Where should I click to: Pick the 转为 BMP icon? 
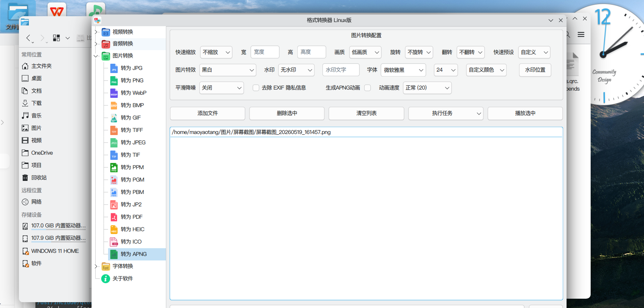click(114, 105)
